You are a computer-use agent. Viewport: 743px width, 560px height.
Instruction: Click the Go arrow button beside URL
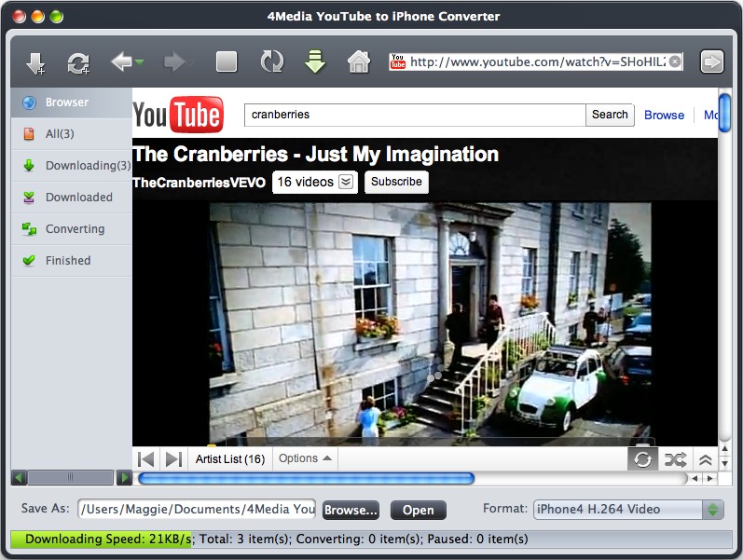(711, 62)
